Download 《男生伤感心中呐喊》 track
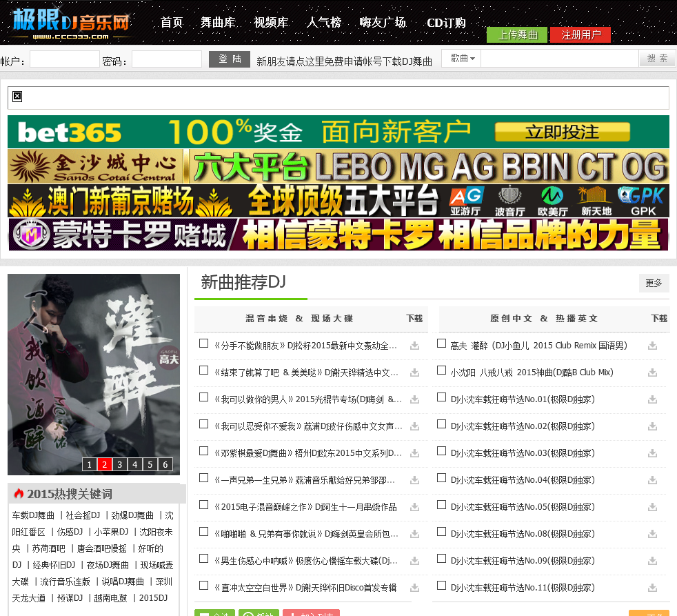The width and height of the screenshot is (677, 616). click(x=414, y=561)
